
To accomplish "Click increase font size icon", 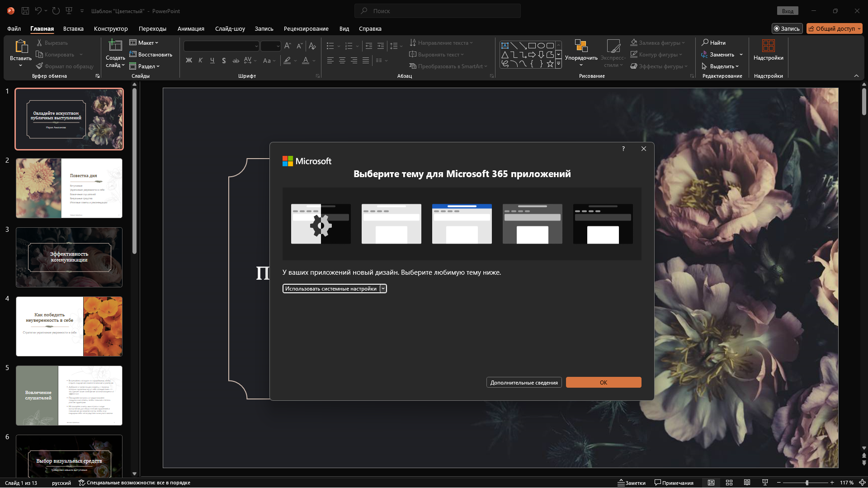I will 288,46.
